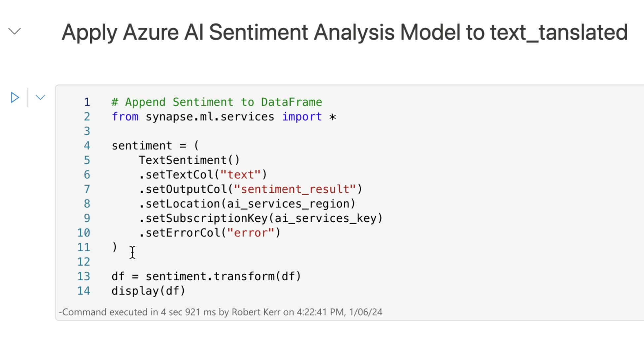The height and width of the screenshot is (341, 644).
Task: Click on 'TextSentiment()' in the code
Action: pos(189,160)
